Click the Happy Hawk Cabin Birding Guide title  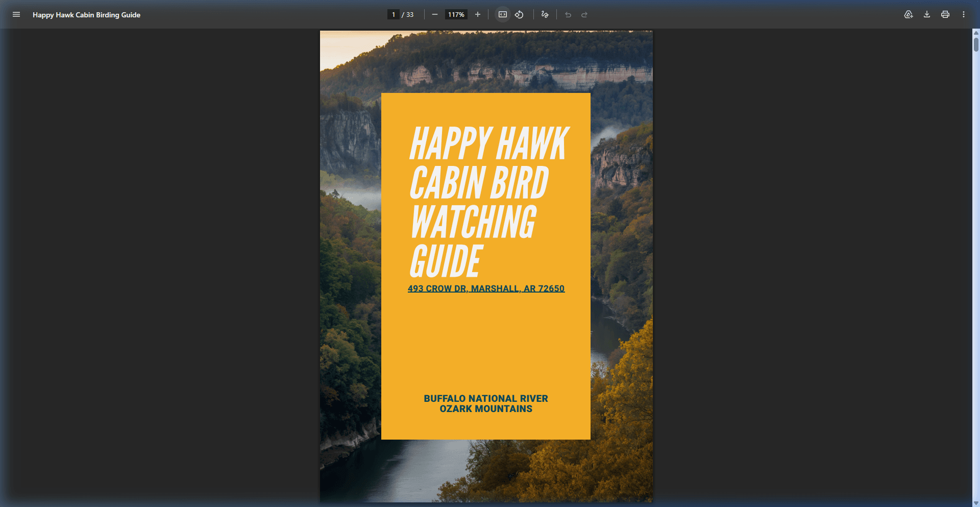(x=86, y=15)
